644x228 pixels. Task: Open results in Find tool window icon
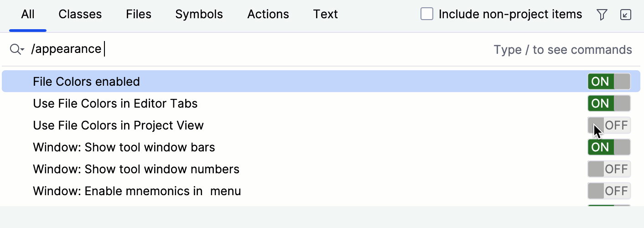(626, 15)
